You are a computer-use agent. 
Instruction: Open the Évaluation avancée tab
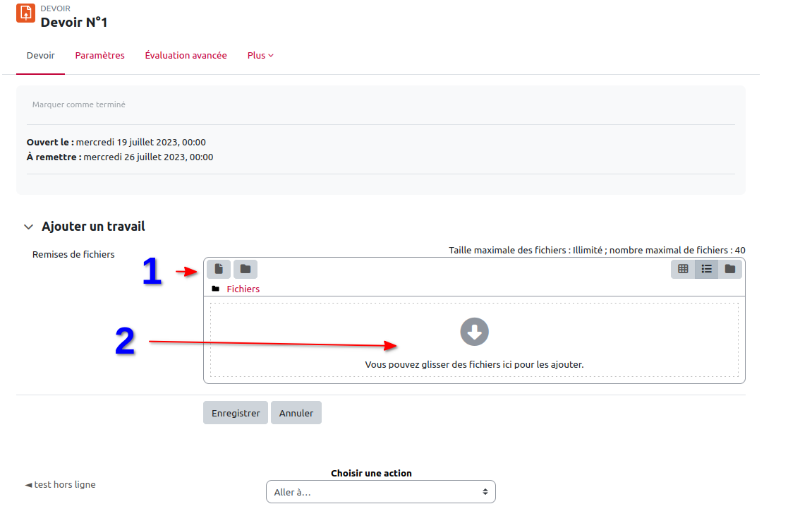click(x=186, y=56)
